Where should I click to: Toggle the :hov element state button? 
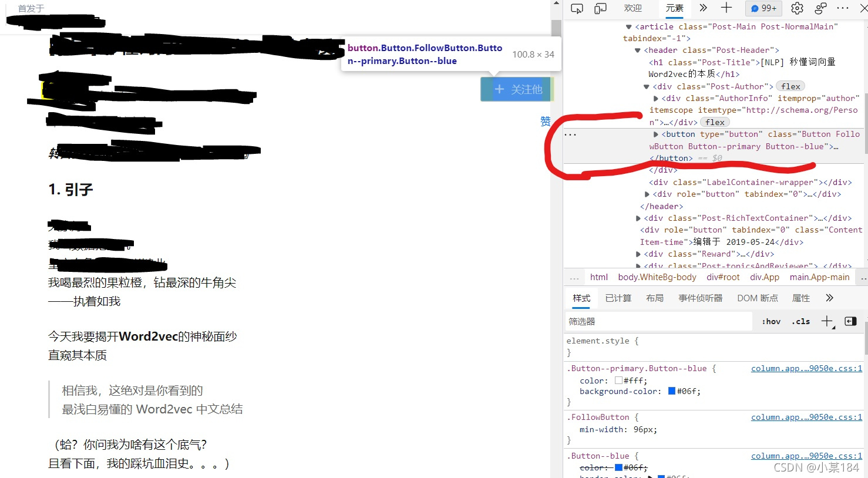(x=771, y=321)
